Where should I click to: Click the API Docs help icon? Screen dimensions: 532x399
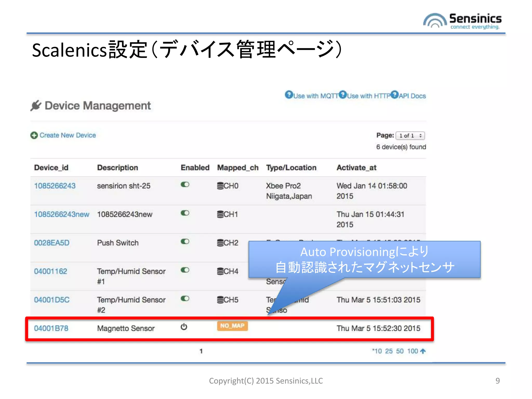(395, 95)
